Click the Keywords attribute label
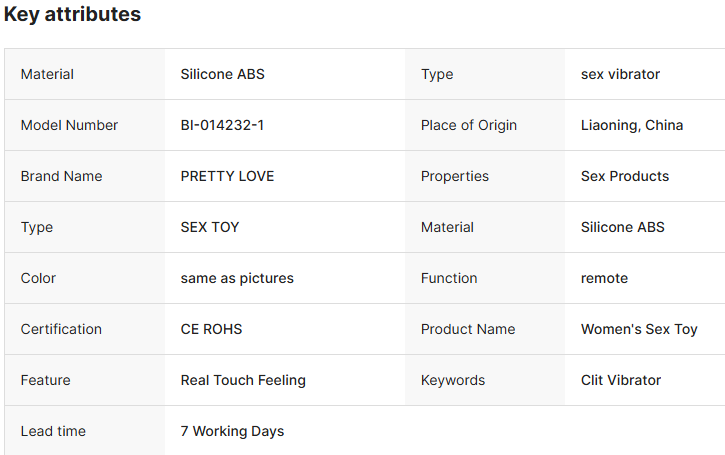This screenshot has width=725, height=455. pyautogui.click(x=453, y=381)
